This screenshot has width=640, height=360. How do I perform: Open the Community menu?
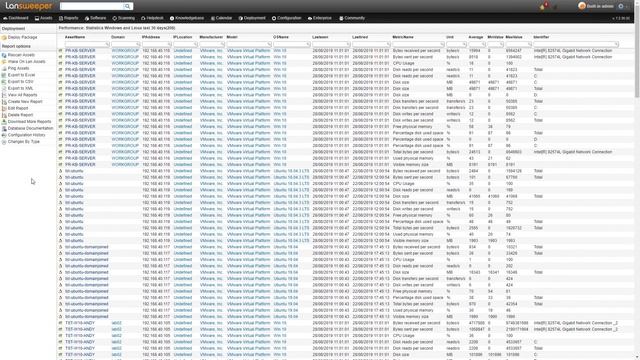coord(352,18)
